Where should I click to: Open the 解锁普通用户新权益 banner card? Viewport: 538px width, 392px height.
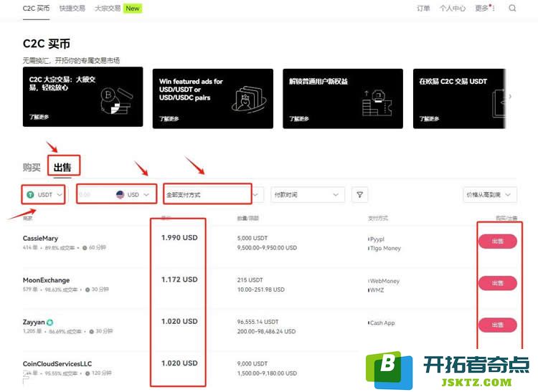343,99
